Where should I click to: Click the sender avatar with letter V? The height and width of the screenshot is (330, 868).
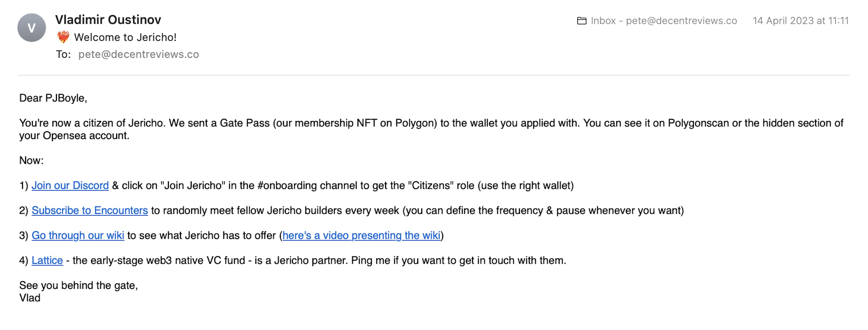[x=31, y=28]
